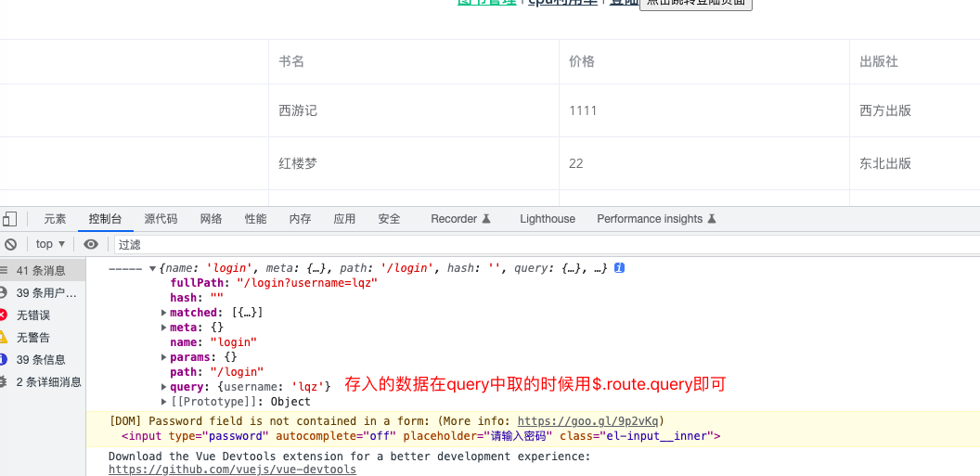Click the red error icon beside 无错误

pos(3,315)
